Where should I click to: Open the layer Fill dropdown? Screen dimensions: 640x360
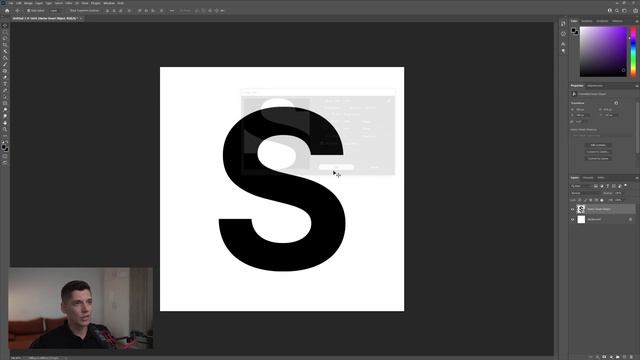[x=619, y=200]
